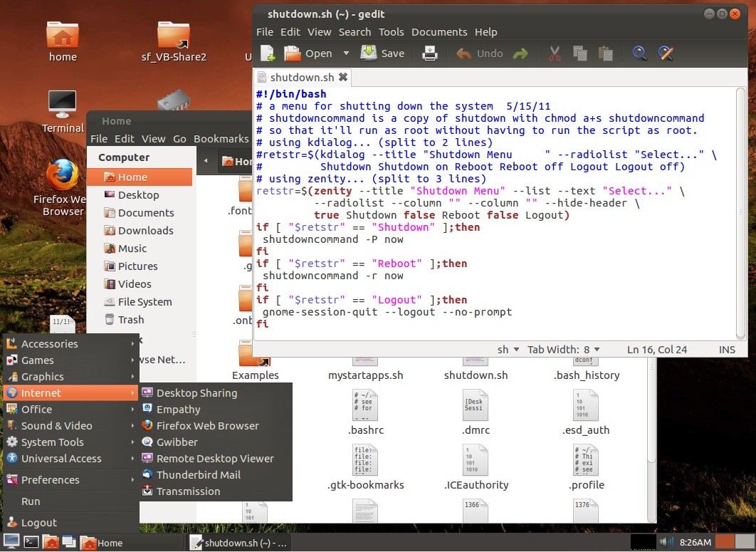Click the volume speaker icon in the tray
This screenshot has height=552, width=756.
pyautogui.click(x=666, y=542)
